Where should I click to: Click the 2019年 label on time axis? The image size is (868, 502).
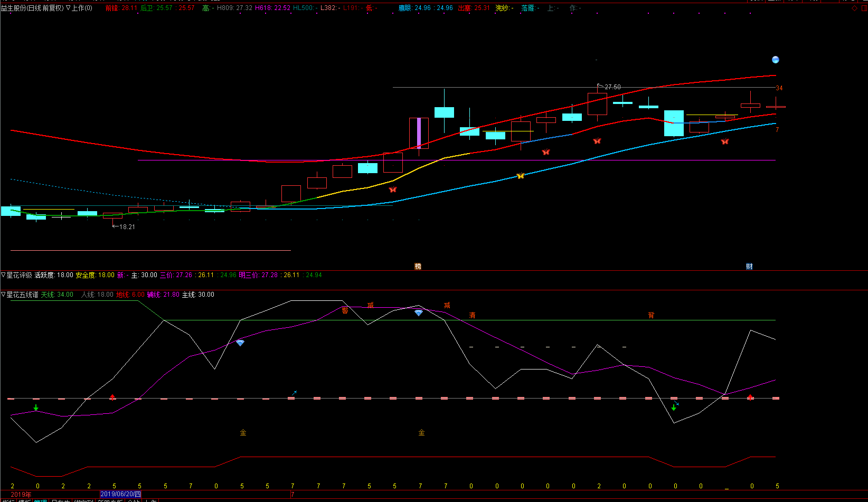tap(21, 495)
